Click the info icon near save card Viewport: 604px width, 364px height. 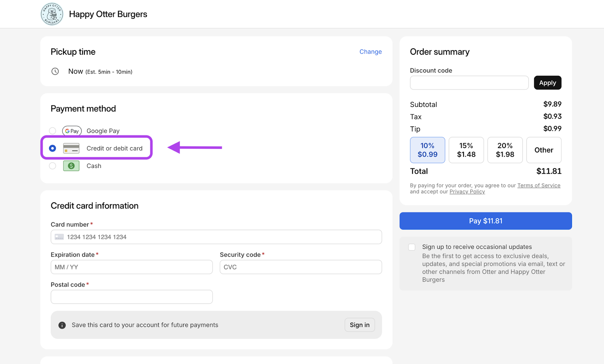[62, 325]
